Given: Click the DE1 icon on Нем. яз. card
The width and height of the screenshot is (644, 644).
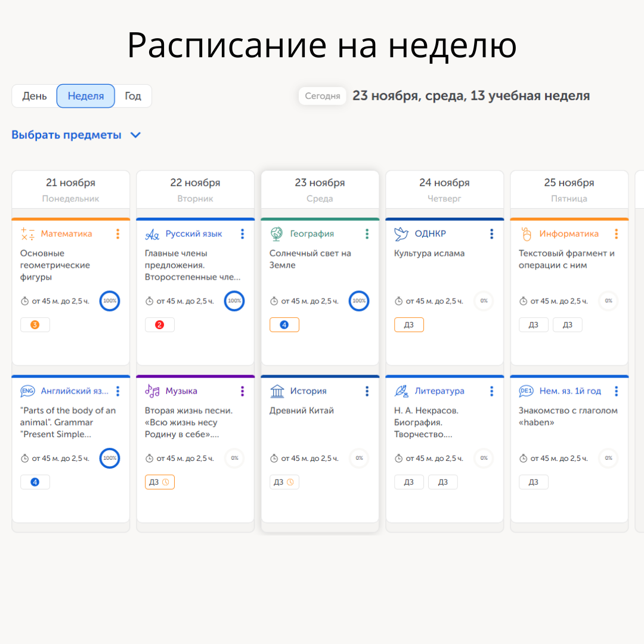Looking at the screenshot, I should click(x=526, y=391).
